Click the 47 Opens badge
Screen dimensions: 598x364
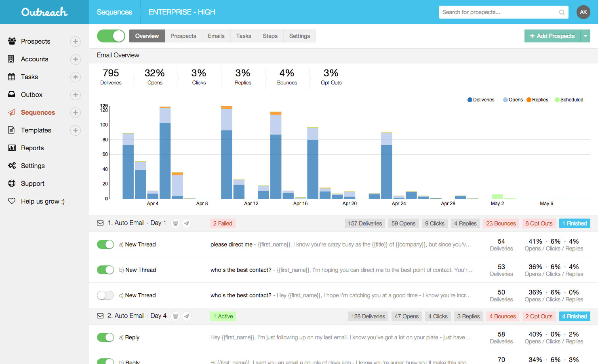pyautogui.click(x=406, y=316)
